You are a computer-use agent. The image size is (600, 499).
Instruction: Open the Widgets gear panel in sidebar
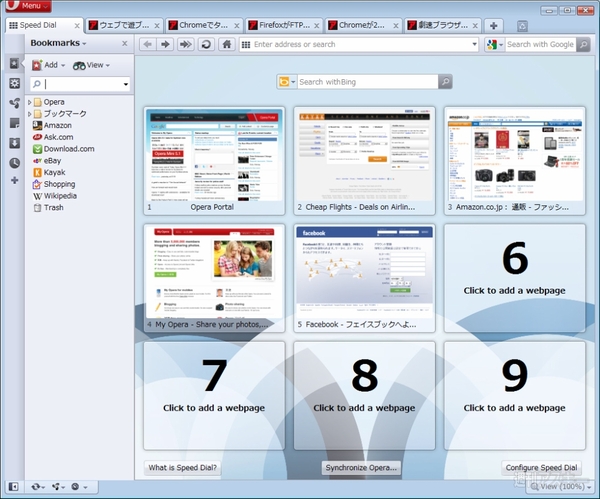[x=15, y=83]
